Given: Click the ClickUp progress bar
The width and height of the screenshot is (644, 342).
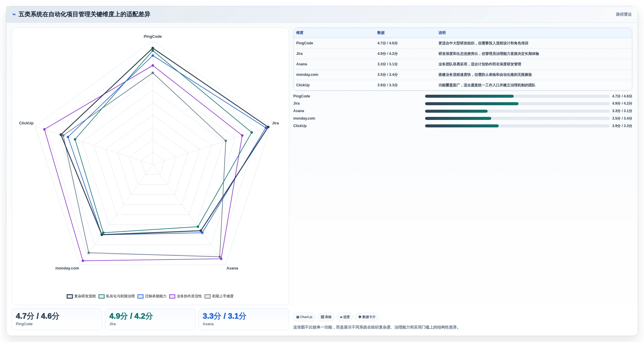Looking at the screenshot, I should pos(517,126).
